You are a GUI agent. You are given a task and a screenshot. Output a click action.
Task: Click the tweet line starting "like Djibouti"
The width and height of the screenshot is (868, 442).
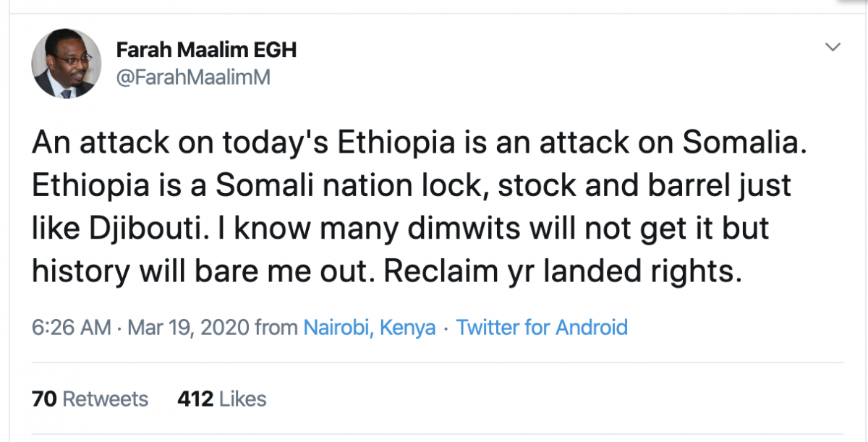coord(400,228)
